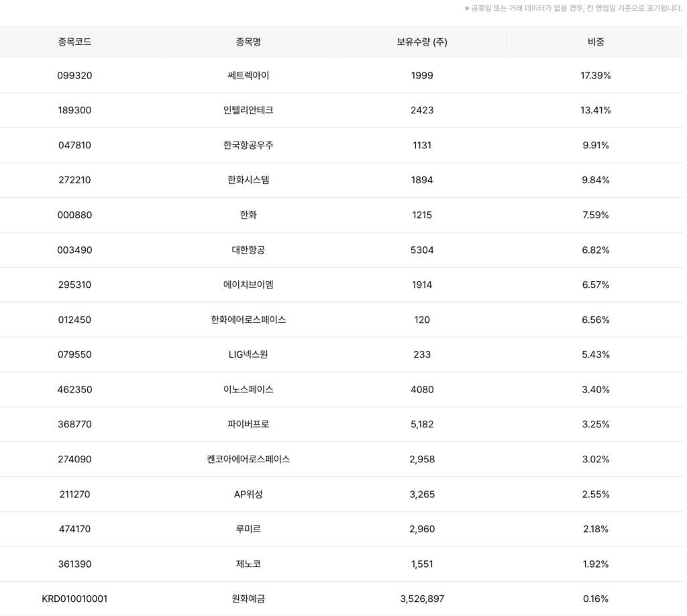Choose the 한화에어로스페이스 stock name
687x616 pixels.
(248, 319)
